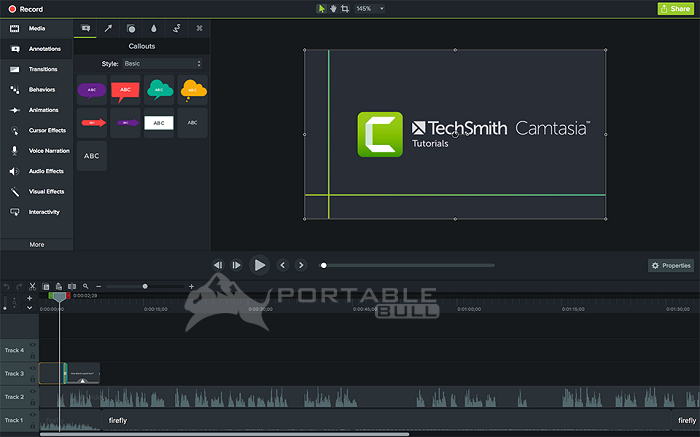Image resolution: width=700 pixels, height=437 pixels.
Task: Click the preview playback scrubber handle
Action: 324,266
